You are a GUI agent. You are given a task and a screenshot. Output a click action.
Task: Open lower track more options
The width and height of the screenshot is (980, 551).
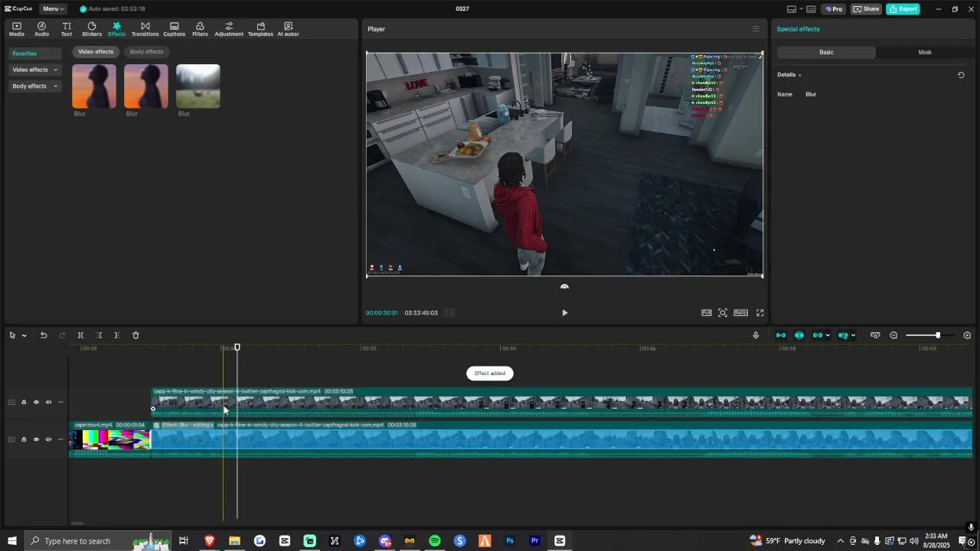click(x=60, y=439)
